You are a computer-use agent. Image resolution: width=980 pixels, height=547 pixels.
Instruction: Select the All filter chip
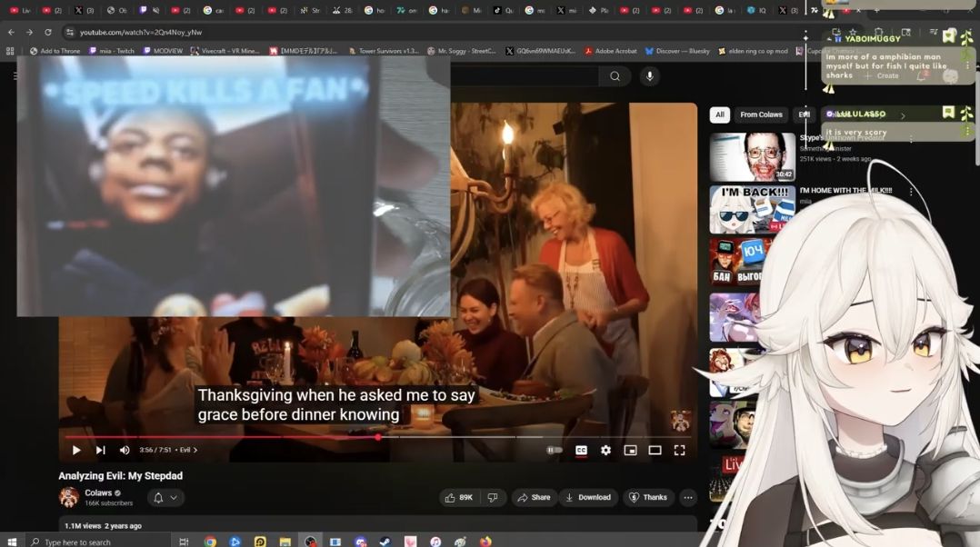720,114
